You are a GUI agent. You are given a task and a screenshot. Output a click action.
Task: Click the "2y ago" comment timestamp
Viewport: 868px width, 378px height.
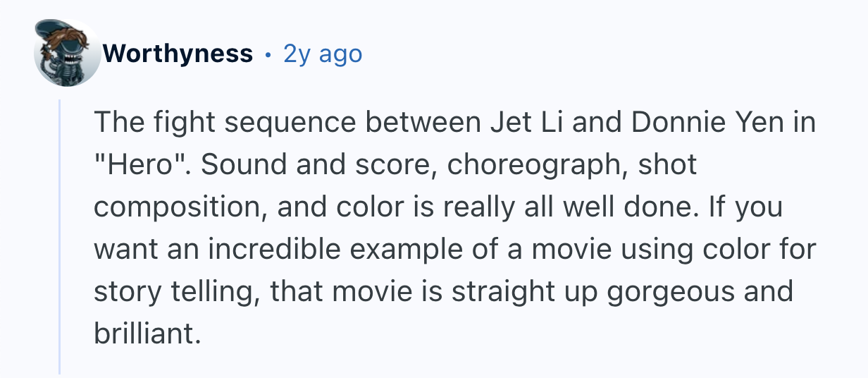(x=323, y=54)
